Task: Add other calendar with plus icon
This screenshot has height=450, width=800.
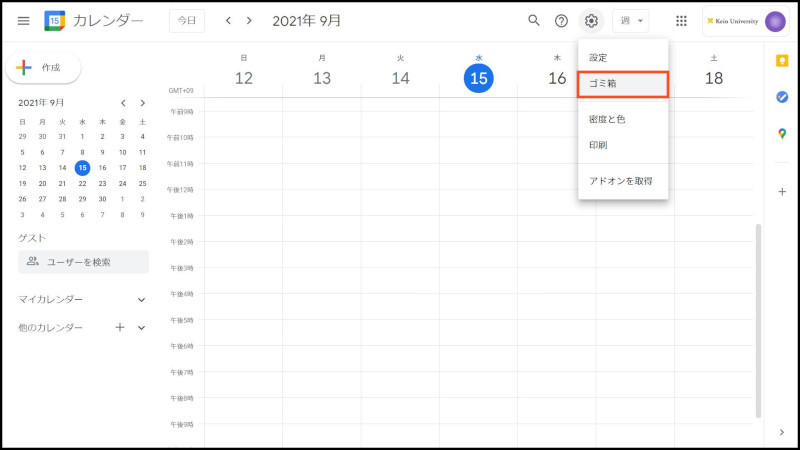Action: [120, 327]
